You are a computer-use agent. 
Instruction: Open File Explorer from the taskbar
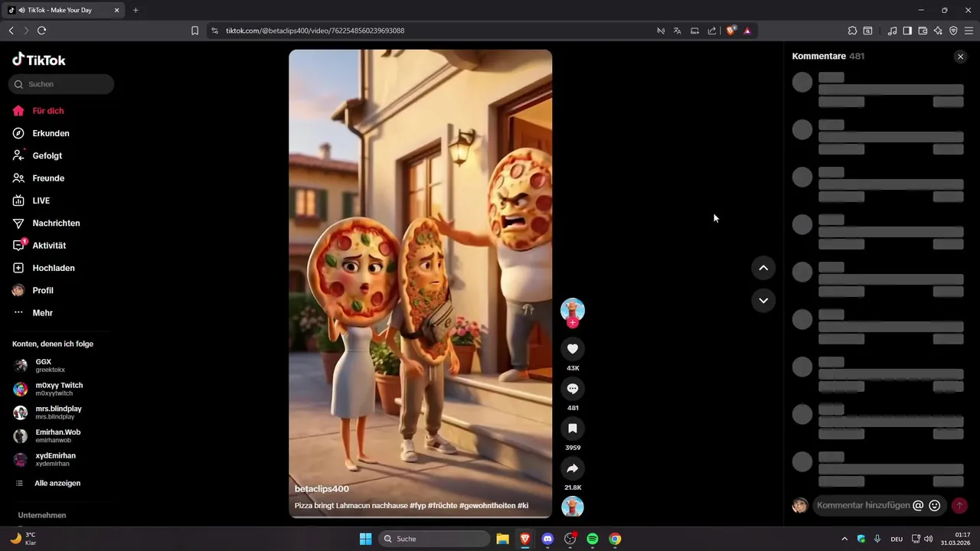[x=502, y=539]
